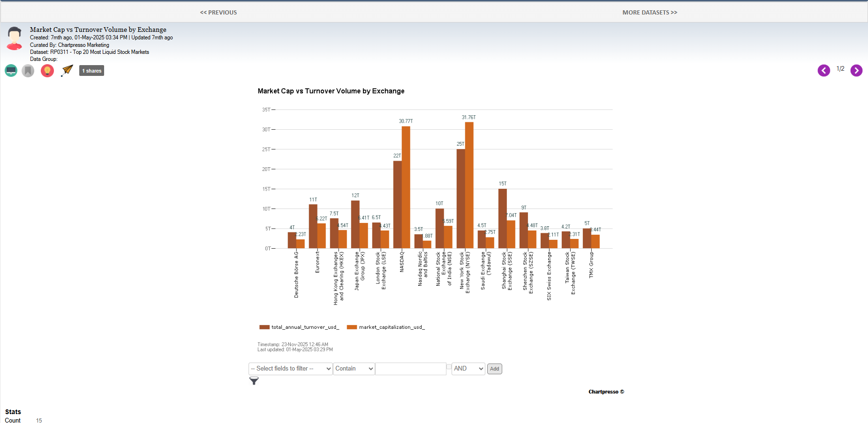Screen dimensions: 868x423
Task: Tick the small checkbox beside the filter value box
Action: (x=449, y=367)
